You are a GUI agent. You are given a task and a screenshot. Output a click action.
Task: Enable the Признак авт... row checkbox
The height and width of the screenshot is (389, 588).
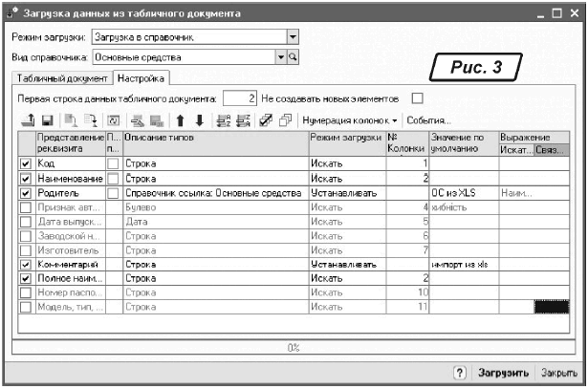coord(25,206)
